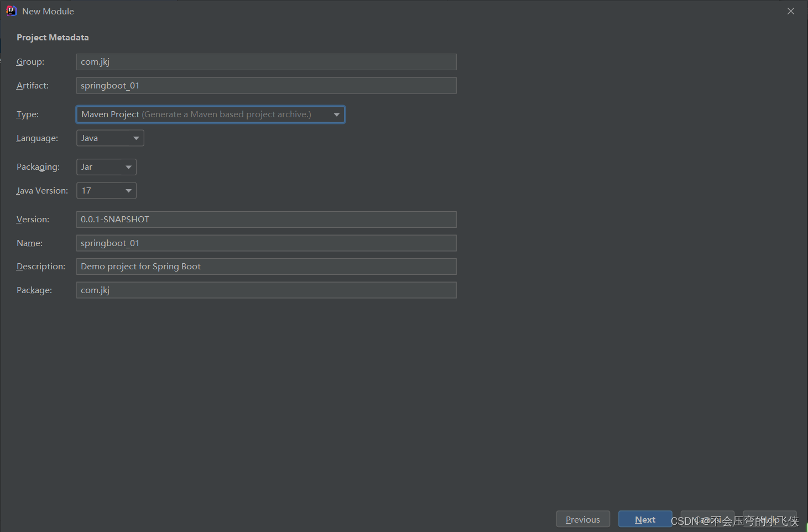Click the Packaging label
The width and height of the screenshot is (808, 532).
click(38, 167)
